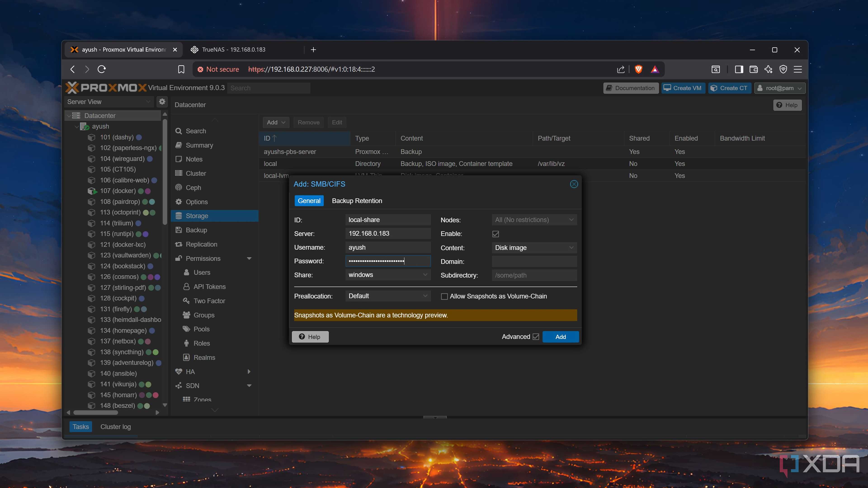Click the ID input field local-share
The height and width of the screenshot is (488, 868).
click(388, 220)
